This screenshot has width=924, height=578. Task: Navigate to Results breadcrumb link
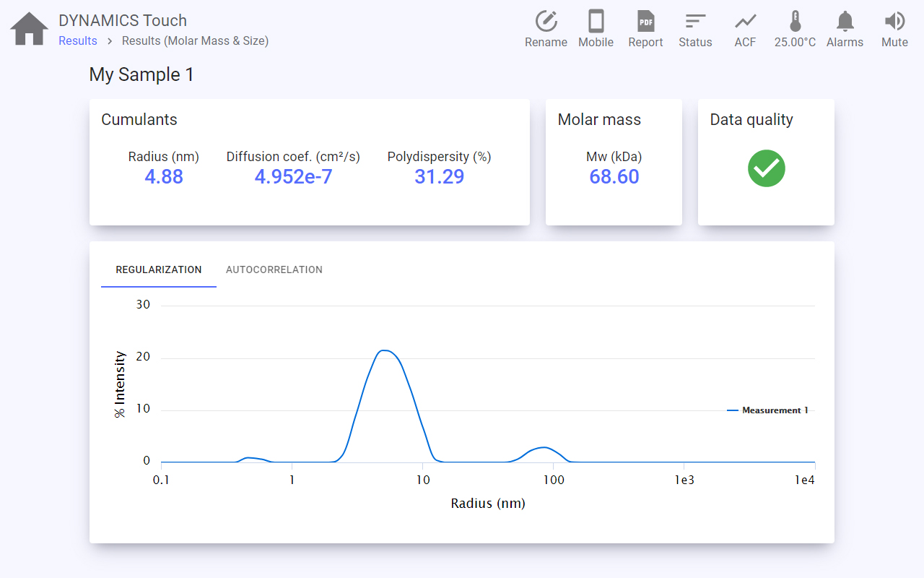pos(78,41)
